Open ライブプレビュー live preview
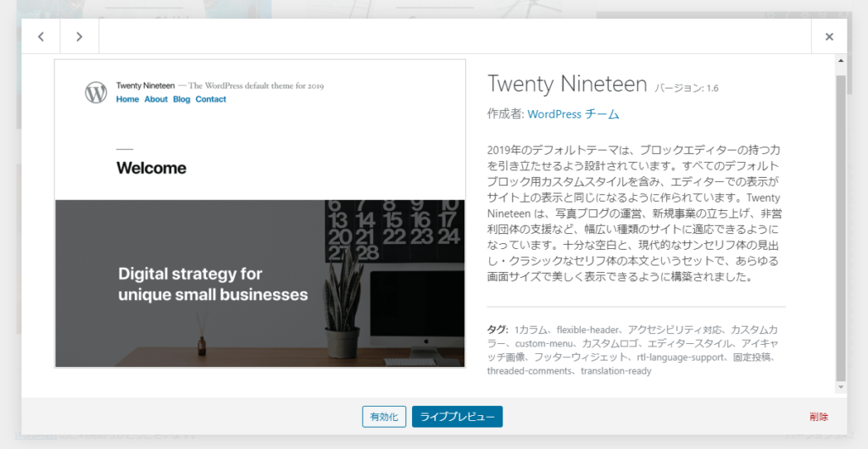Screen dimensions: 868x449 [457, 417]
